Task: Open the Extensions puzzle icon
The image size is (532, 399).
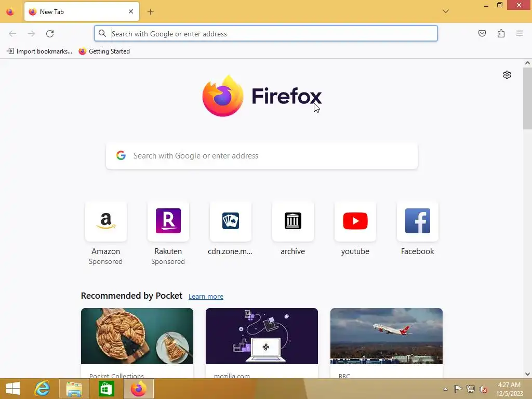Action: [x=501, y=33]
